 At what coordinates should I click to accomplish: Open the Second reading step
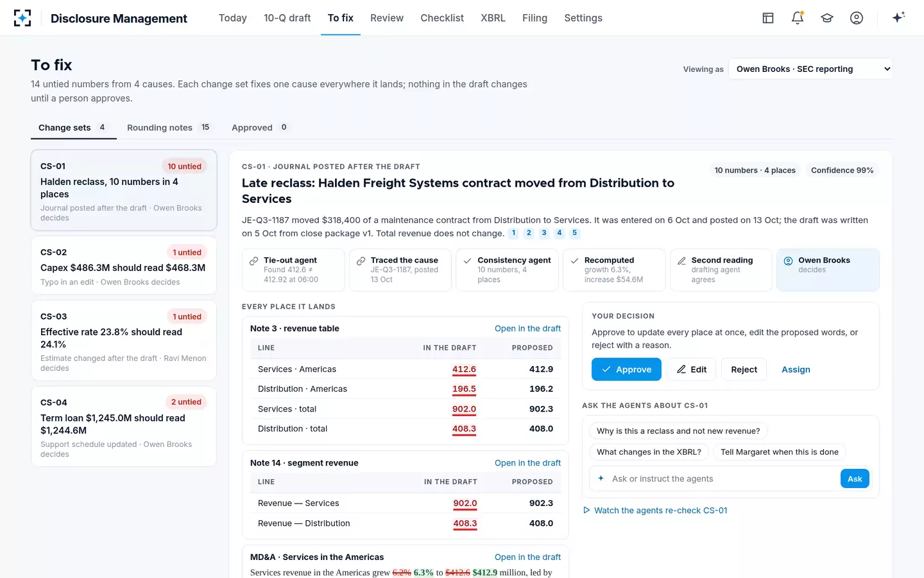click(x=721, y=270)
